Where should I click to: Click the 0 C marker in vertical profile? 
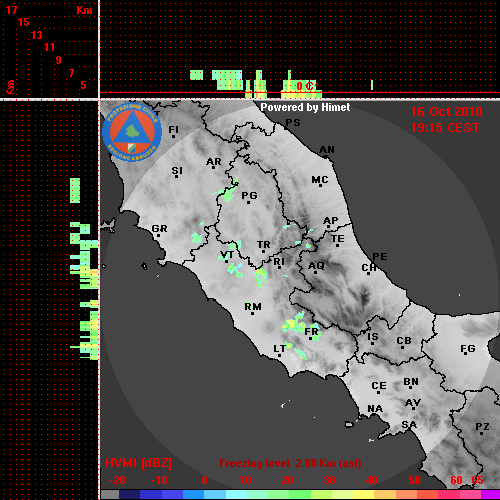(305, 86)
